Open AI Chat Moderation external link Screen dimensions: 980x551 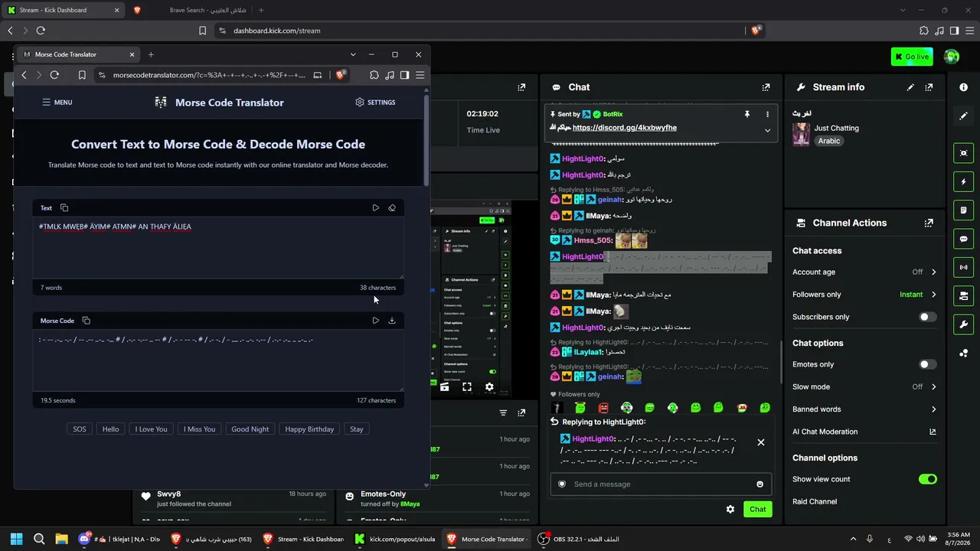point(933,432)
